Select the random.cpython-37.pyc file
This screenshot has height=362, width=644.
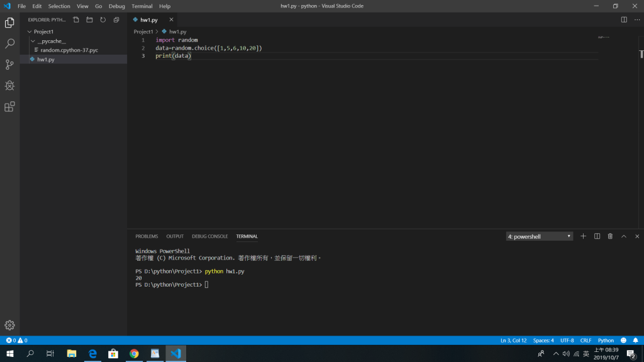pos(69,50)
